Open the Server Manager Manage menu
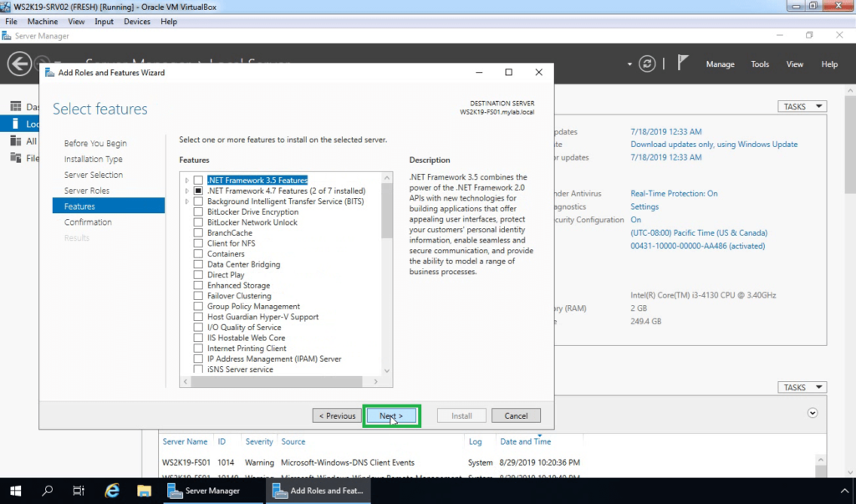856x504 pixels. [x=720, y=64]
